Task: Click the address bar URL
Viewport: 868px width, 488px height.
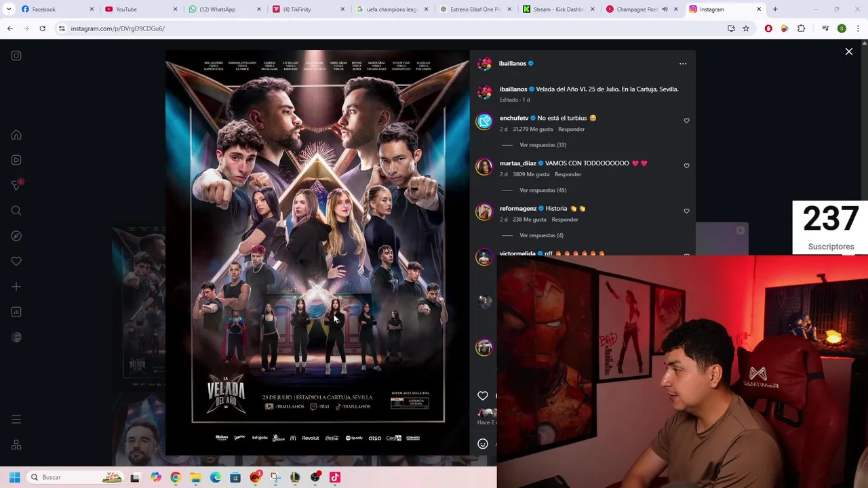Action: [117, 28]
